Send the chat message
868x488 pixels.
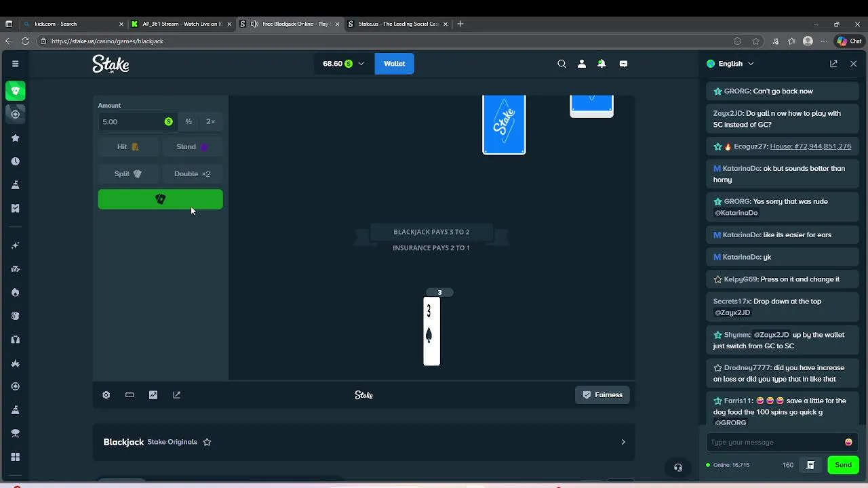[843, 465]
